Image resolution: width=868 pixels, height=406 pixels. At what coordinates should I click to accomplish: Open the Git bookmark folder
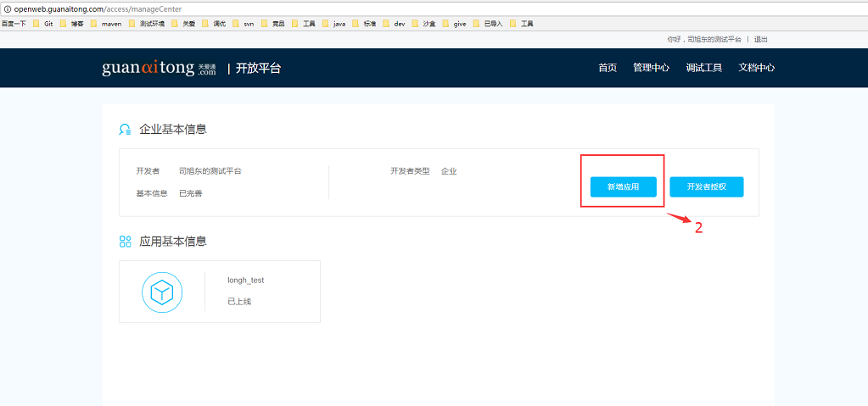[43, 24]
